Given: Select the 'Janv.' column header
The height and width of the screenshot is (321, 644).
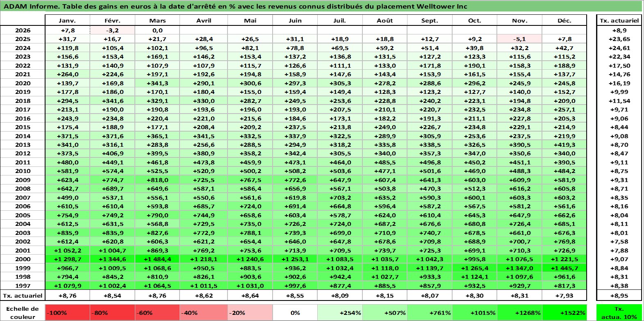Looking at the screenshot, I should coord(67,20).
